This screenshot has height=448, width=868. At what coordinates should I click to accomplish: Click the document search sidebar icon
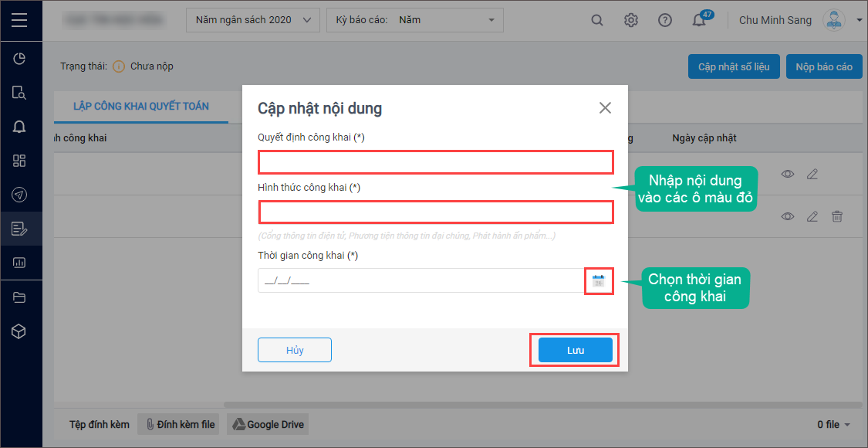(x=19, y=93)
